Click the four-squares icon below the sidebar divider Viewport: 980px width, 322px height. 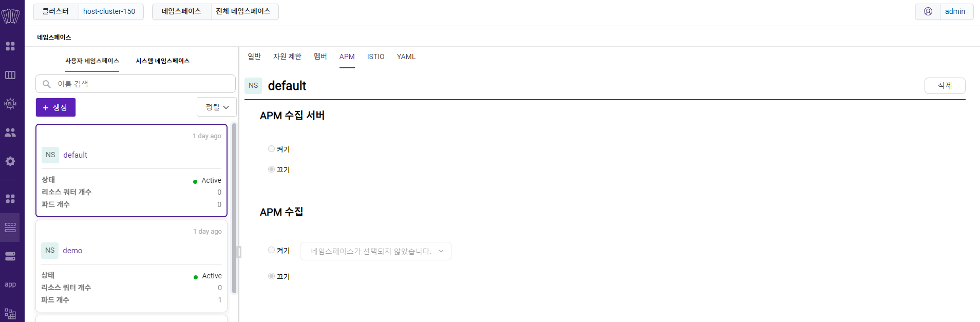pos(10,199)
